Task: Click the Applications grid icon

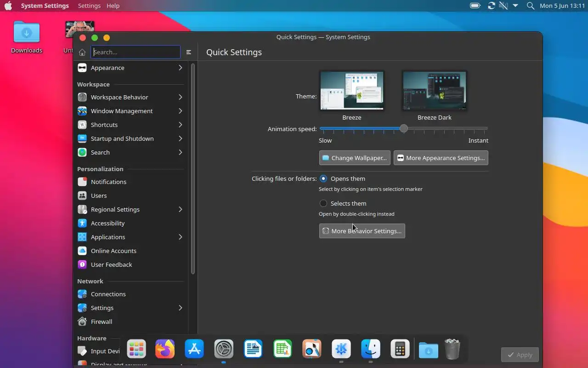Action: (82, 237)
